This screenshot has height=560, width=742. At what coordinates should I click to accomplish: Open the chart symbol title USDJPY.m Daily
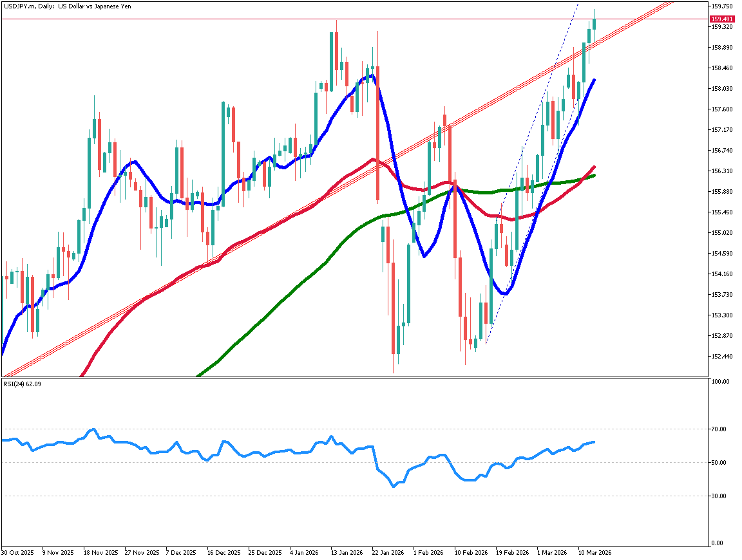click(64, 6)
